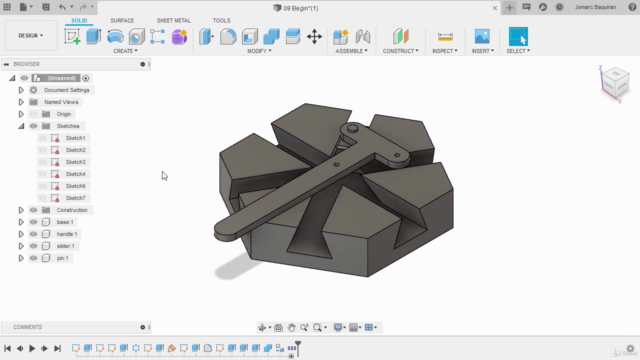
Task: Hide the pin:1 component
Action: click(x=33, y=258)
